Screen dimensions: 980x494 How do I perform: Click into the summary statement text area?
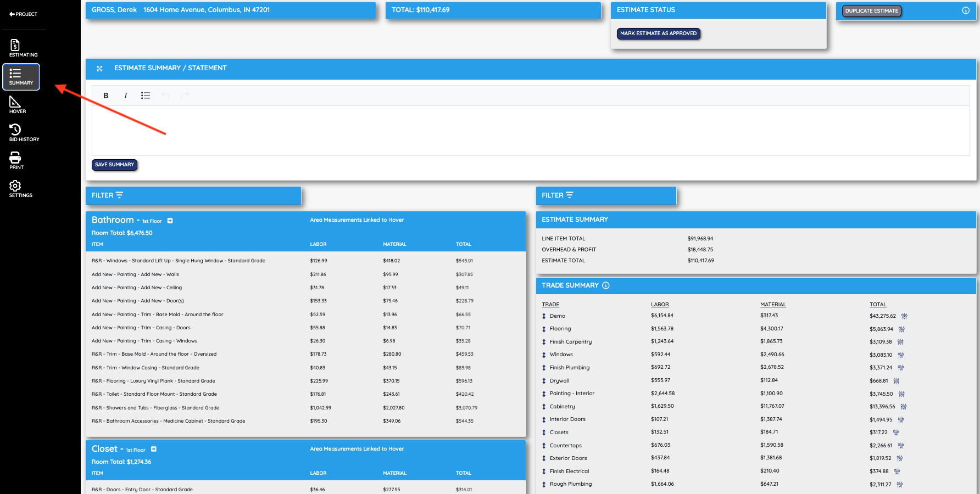pos(531,131)
